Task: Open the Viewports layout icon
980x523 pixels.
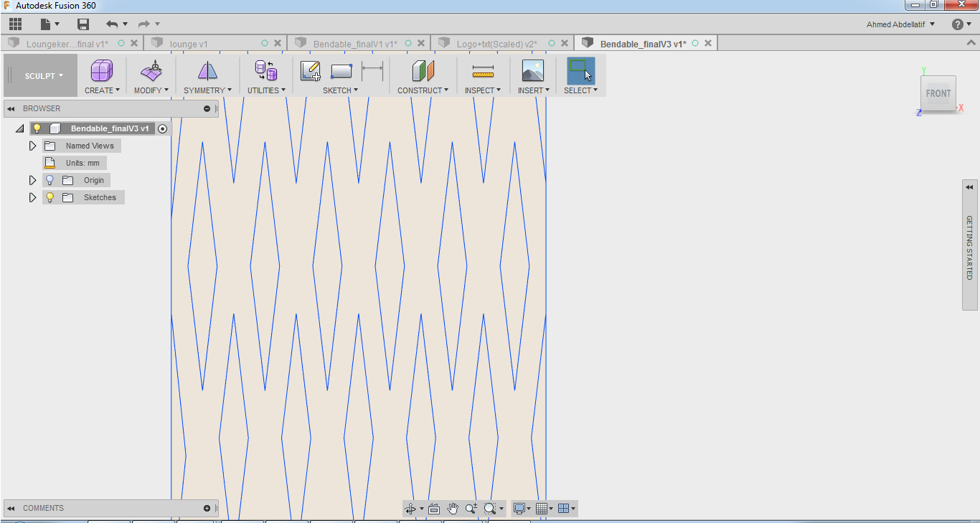Action: click(x=563, y=509)
